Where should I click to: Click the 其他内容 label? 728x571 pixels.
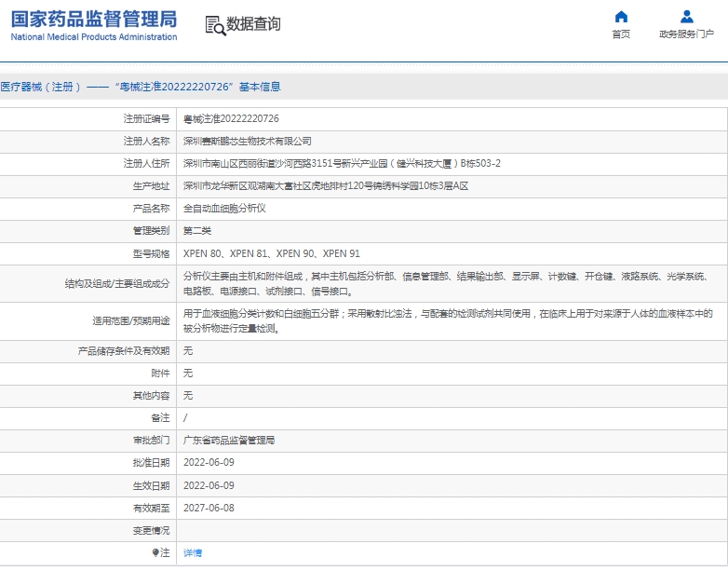[x=152, y=396]
